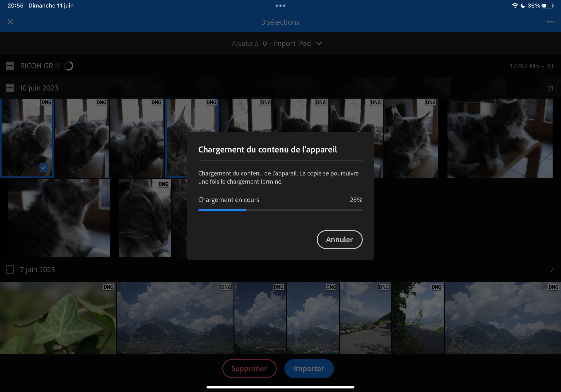The height and width of the screenshot is (392, 561).
Task: Open the three-dot options menu top right
Action: click(x=550, y=22)
